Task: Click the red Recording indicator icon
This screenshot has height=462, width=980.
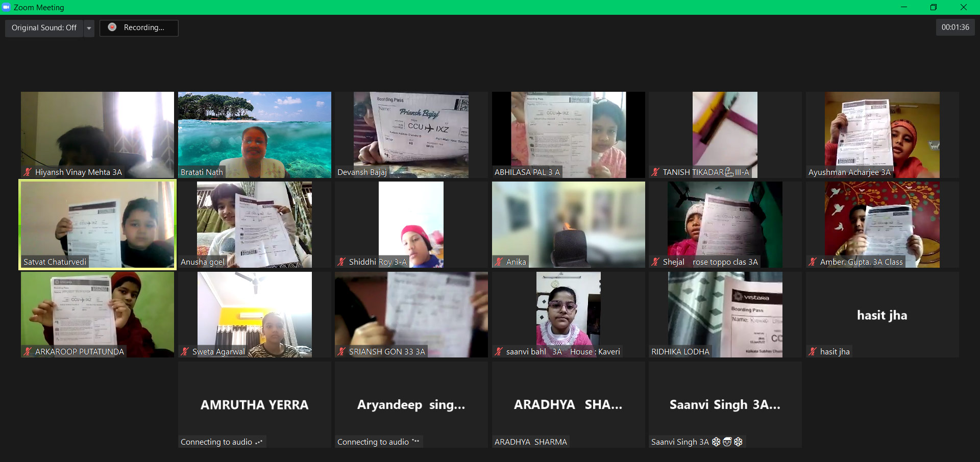Action: coord(112,28)
